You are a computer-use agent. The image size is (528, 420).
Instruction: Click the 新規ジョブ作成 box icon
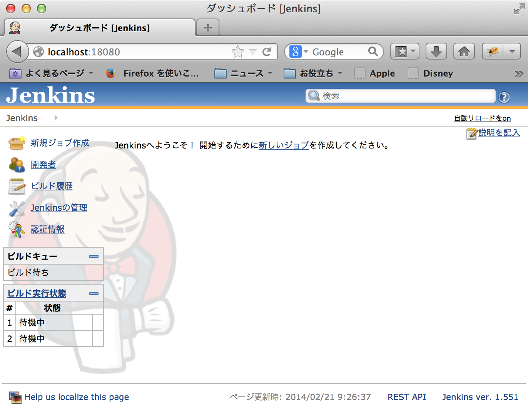17,143
